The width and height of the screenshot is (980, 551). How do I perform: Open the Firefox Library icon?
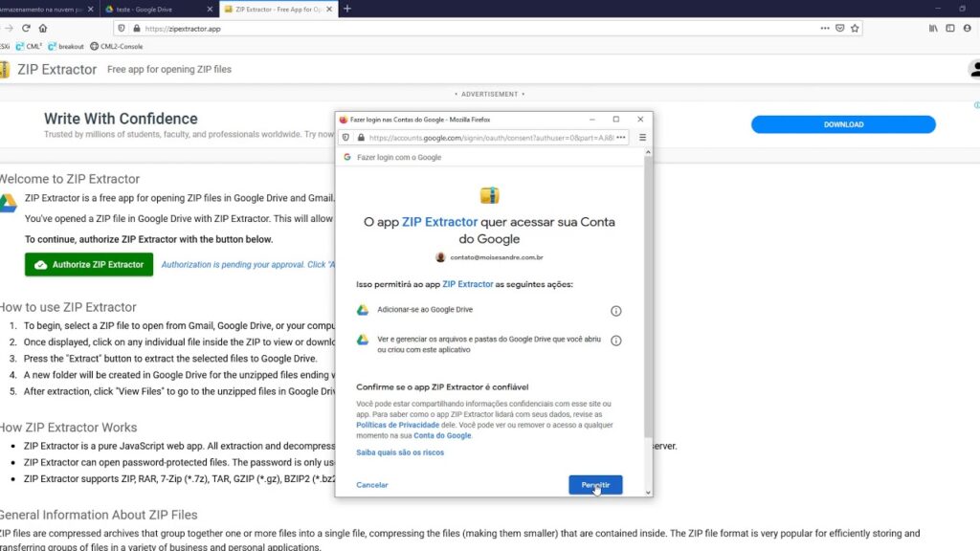pos(933,28)
